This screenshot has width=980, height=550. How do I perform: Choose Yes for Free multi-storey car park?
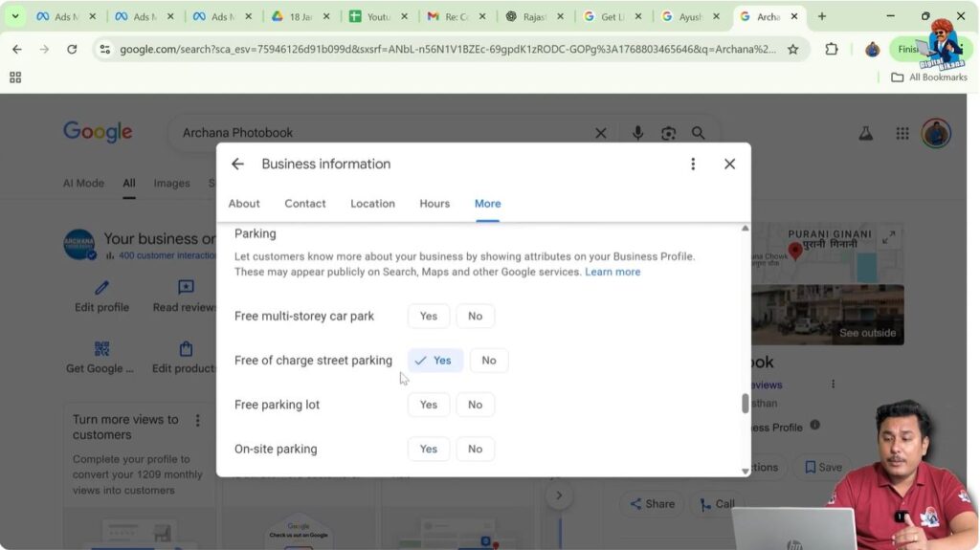point(428,317)
